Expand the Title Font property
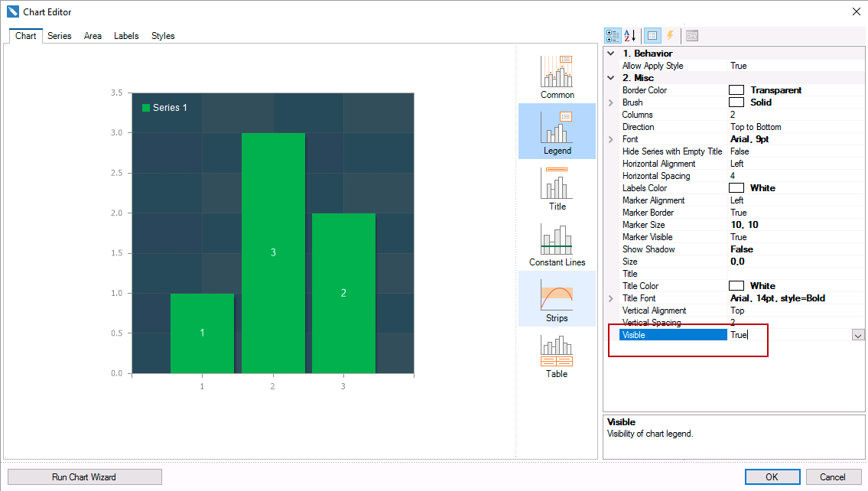This screenshot has width=868, height=491. point(610,298)
